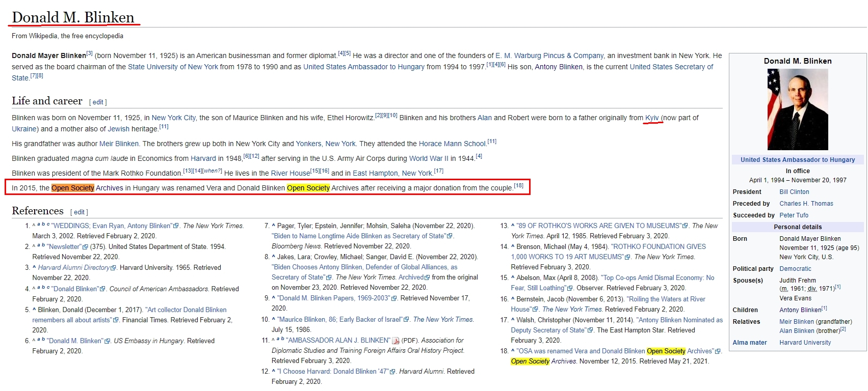
Task: Open the E. M. Warburg Pincus & Company link
Action: [x=549, y=55]
